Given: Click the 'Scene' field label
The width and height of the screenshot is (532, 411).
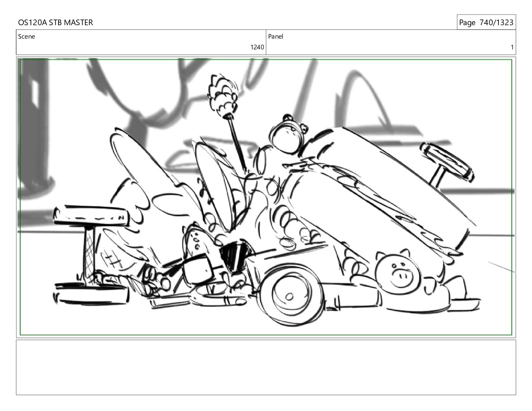Looking at the screenshot, I should point(27,37).
